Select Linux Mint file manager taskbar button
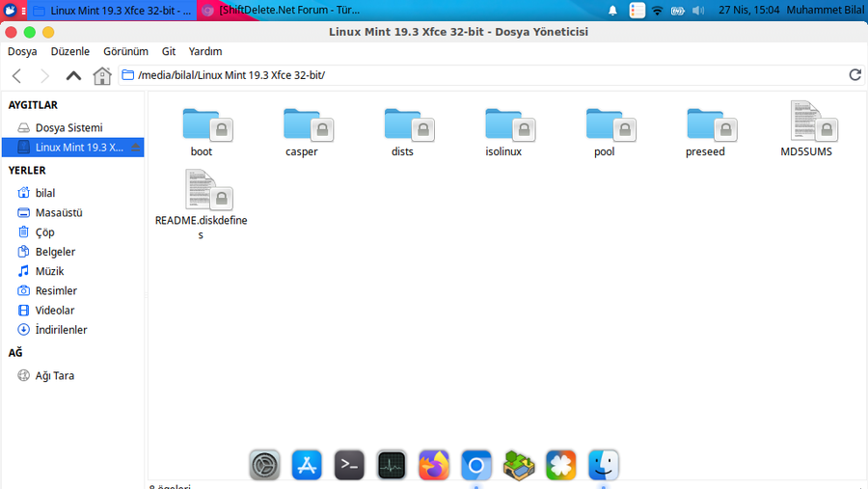The width and height of the screenshot is (868, 489). coord(113,10)
